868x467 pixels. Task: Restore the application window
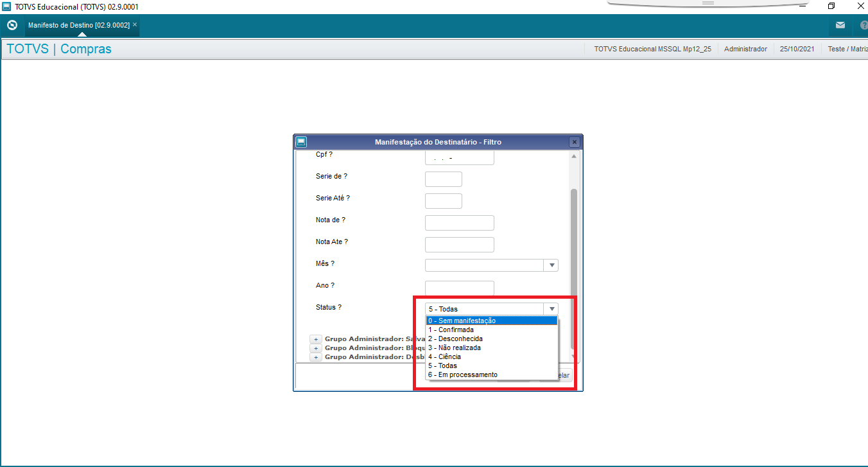point(831,6)
